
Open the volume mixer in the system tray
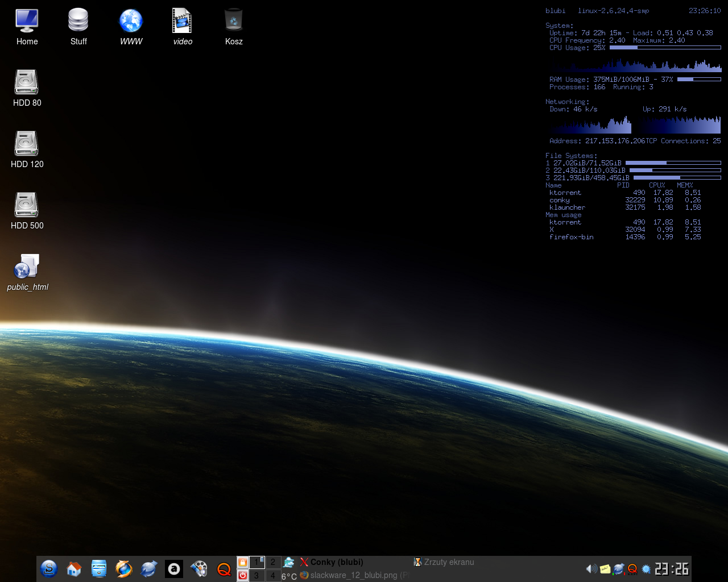click(x=590, y=568)
